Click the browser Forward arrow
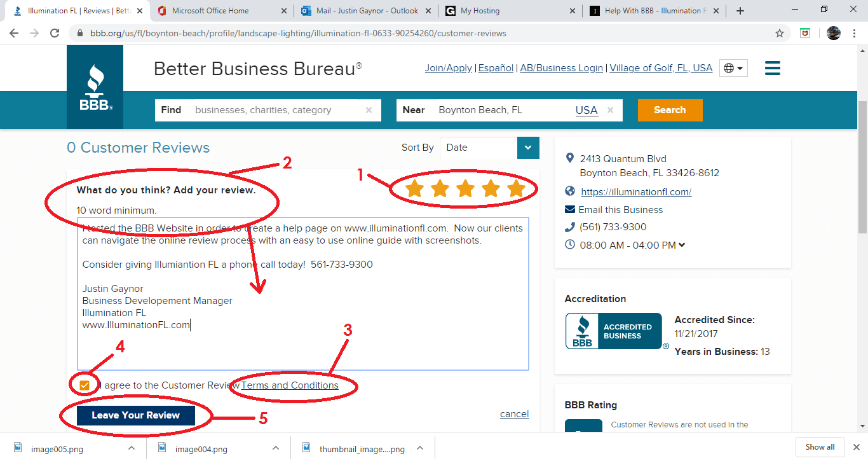Screen dimensions: 868x463 click(34, 33)
